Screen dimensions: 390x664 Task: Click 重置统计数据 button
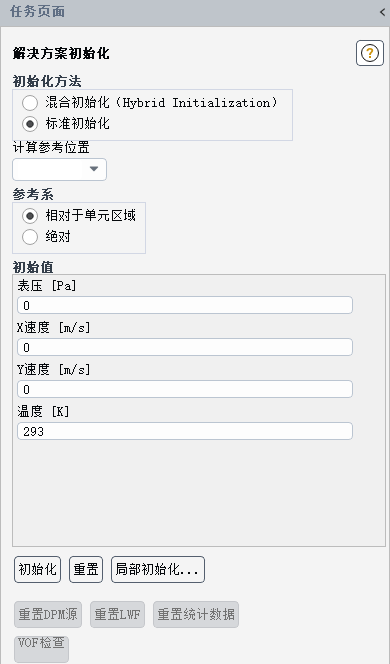pos(196,614)
